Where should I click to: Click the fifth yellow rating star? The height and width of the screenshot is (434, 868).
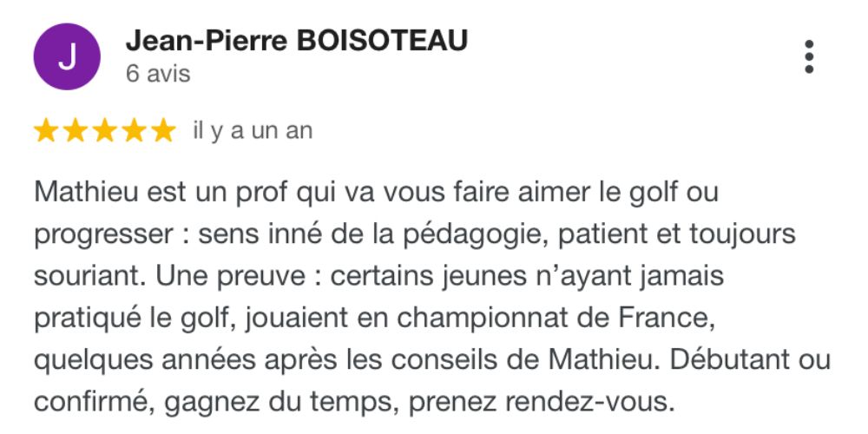[x=163, y=132]
